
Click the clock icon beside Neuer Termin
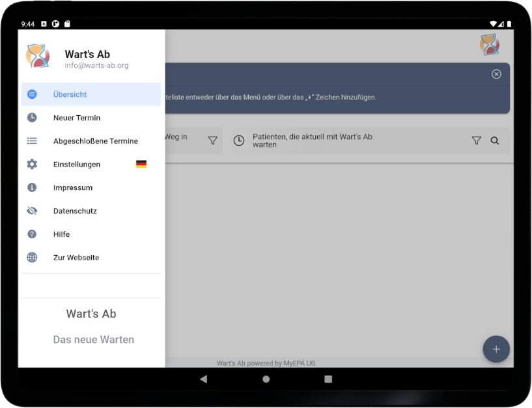tap(32, 118)
